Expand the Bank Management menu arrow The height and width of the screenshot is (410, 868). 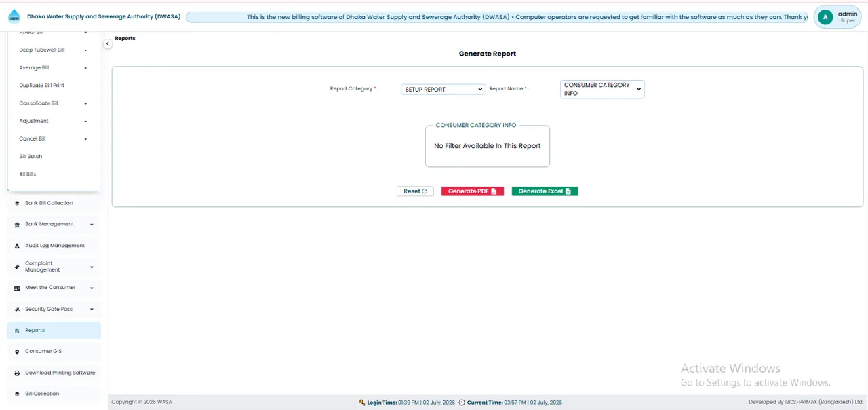coord(92,225)
